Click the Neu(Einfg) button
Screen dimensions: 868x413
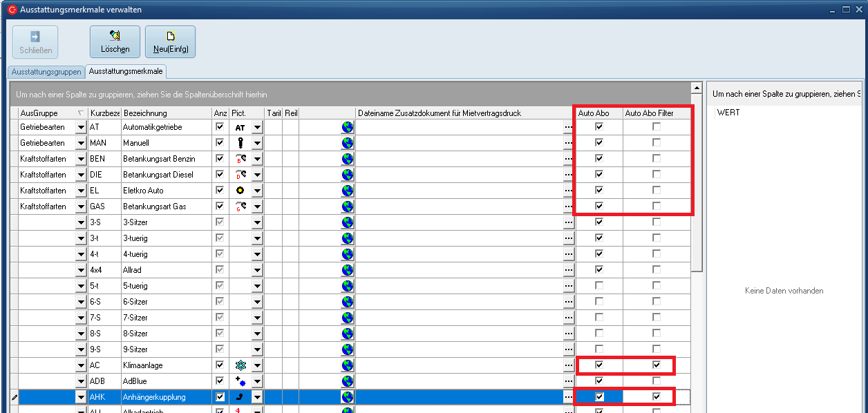coord(170,41)
